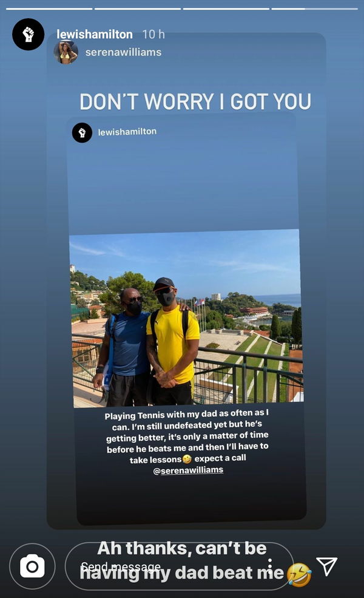Screen dimensions: 364x598
Task: Tap lewishamilton name in embedded story
Action: [x=127, y=132]
